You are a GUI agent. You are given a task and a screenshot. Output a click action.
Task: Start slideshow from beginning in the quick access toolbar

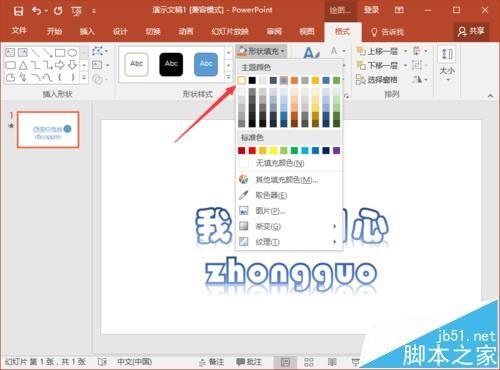click(x=76, y=11)
